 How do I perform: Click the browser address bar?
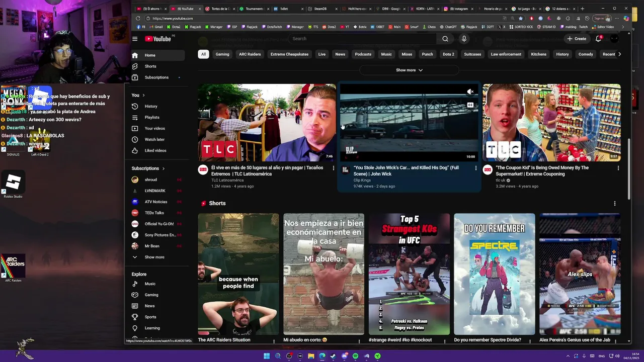(x=322, y=18)
